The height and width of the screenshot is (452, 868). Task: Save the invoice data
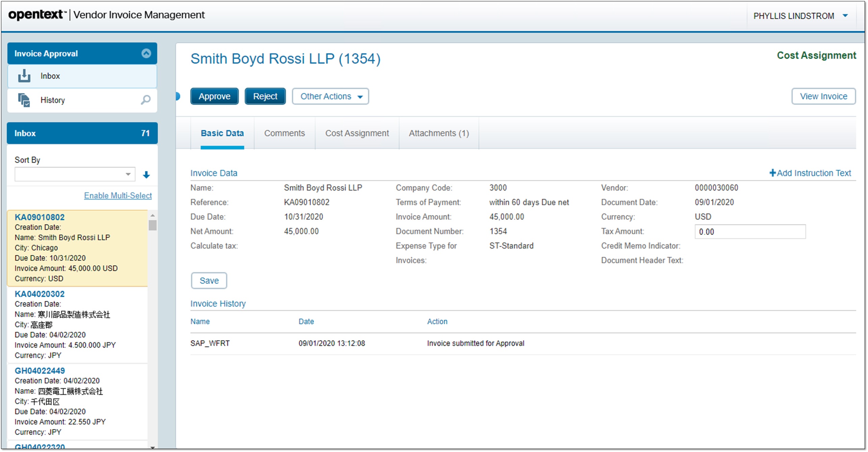(x=209, y=281)
